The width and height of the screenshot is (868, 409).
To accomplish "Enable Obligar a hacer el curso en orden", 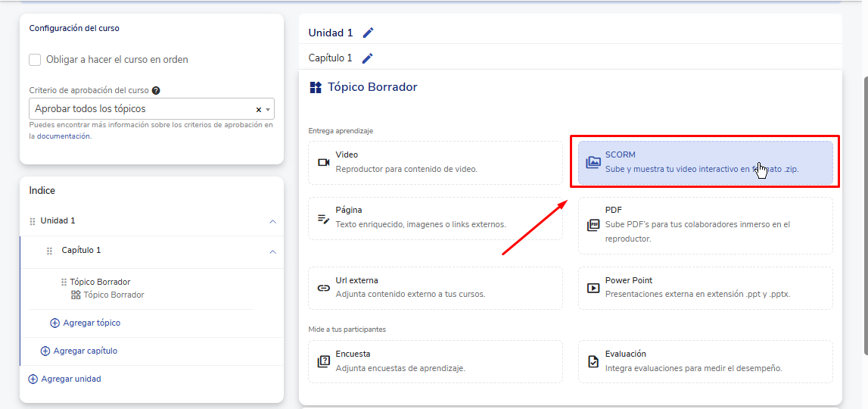I will pyautogui.click(x=35, y=60).
